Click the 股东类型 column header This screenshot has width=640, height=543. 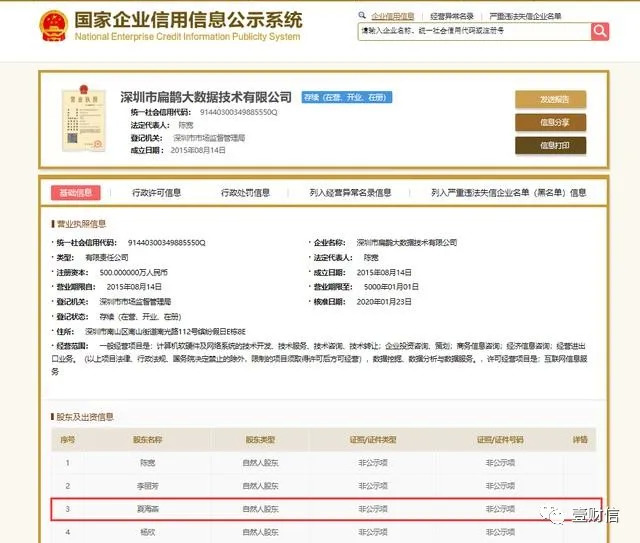pos(260,440)
